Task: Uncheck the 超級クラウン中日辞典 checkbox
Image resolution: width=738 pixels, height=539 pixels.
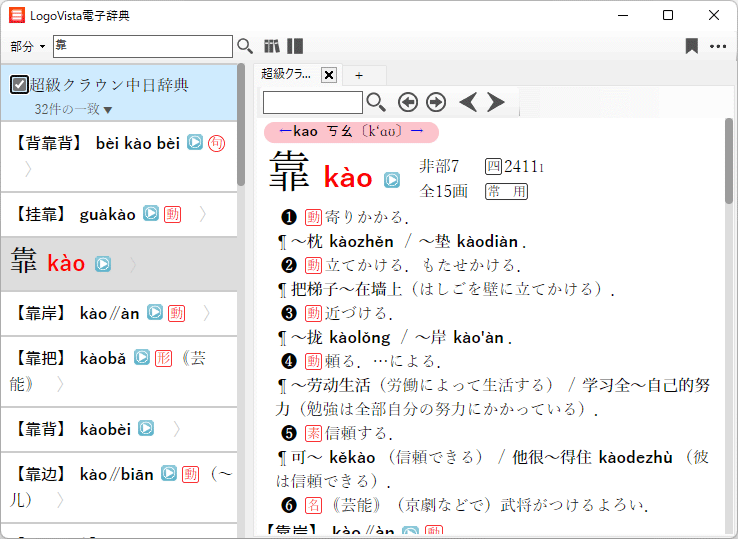Action: click(19, 85)
